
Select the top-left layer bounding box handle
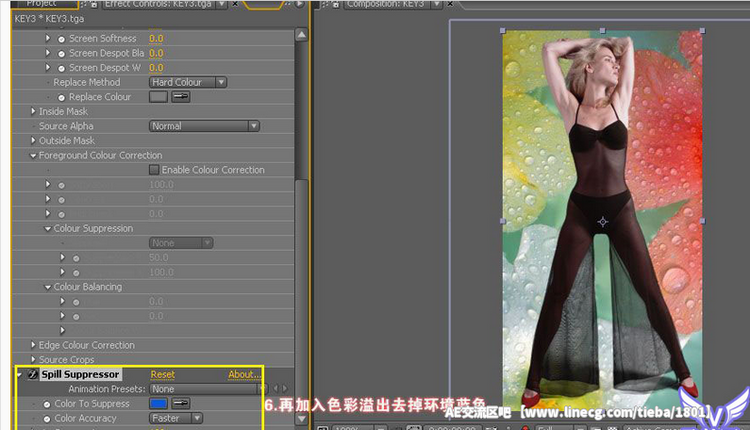point(503,31)
